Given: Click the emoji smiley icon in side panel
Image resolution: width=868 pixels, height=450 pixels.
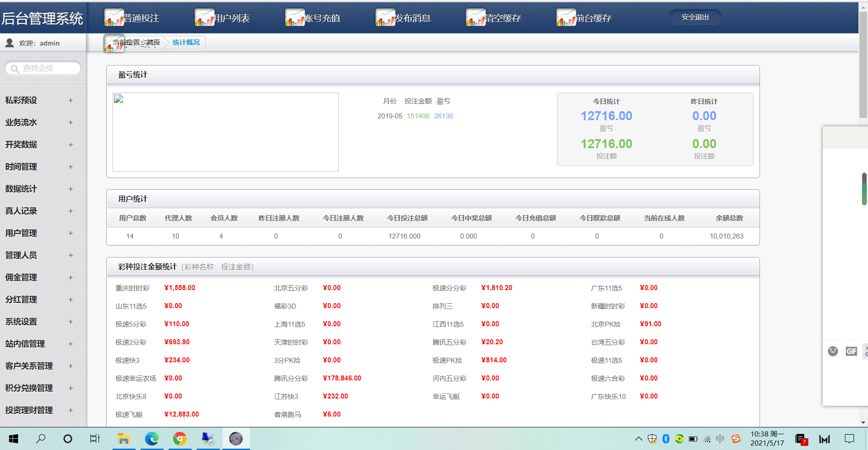Looking at the screenshot, I should coord(833,351).
